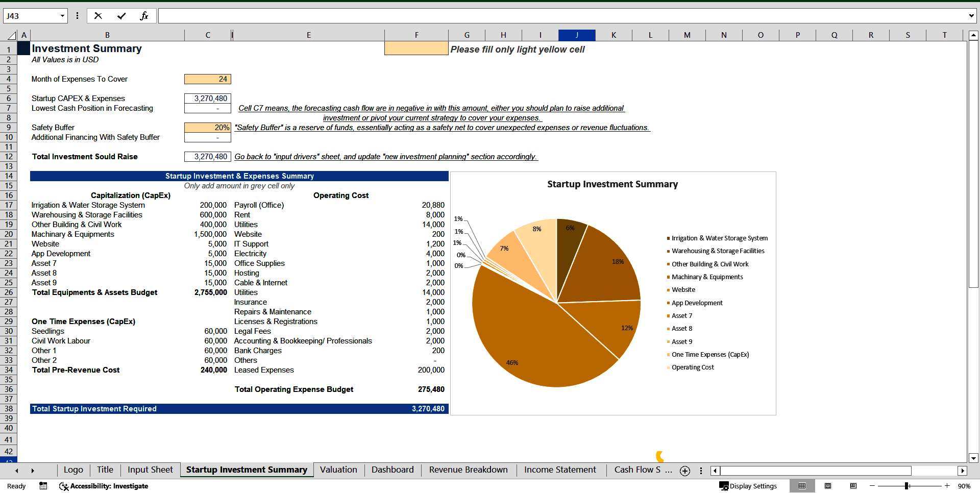Switch to Normal view using status bar icon
Screen dimensions: 980x493
[x=802, y=486]
